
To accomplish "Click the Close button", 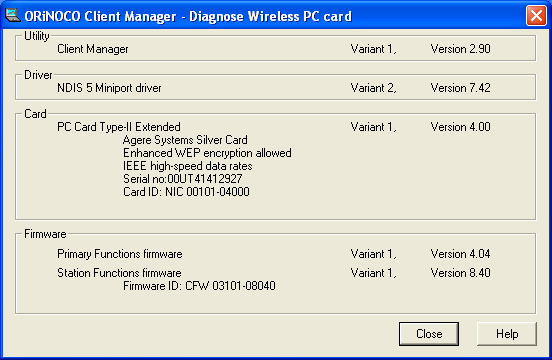I will [x=429, y=334].
